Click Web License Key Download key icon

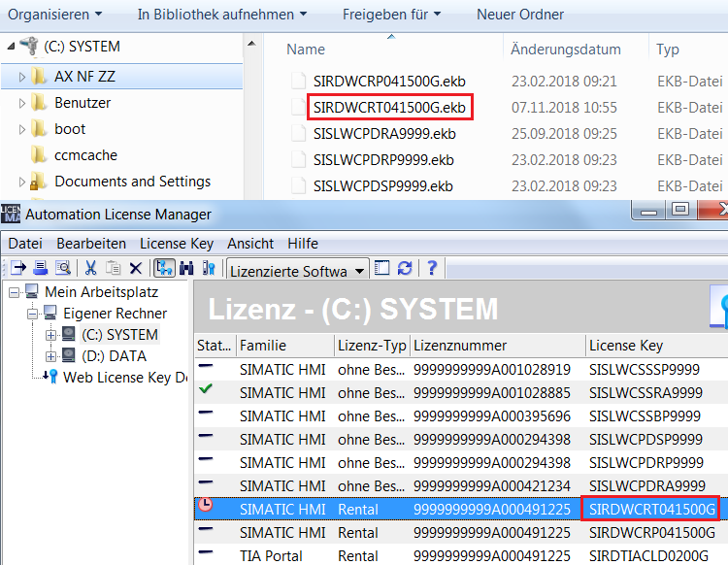(50, 377)
